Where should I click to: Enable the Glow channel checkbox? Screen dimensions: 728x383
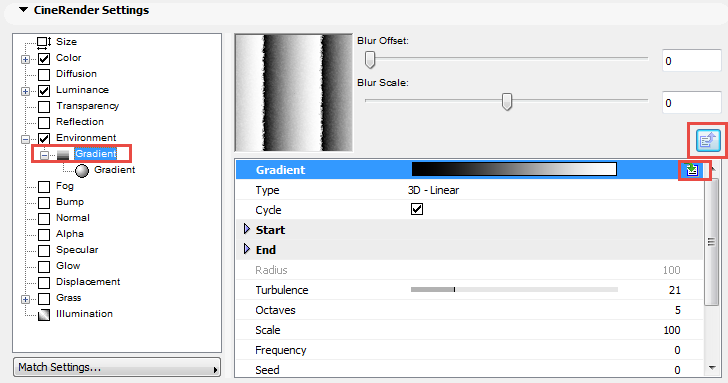pyautogui.click(x=44, y=267)
